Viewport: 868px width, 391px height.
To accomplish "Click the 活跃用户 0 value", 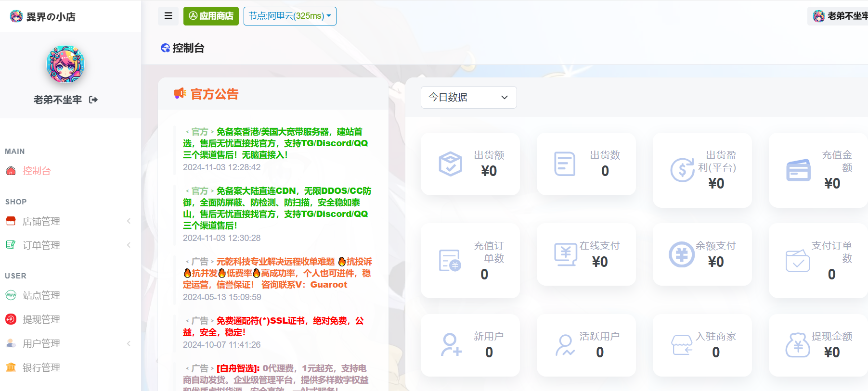I will (x=600, y=352).
